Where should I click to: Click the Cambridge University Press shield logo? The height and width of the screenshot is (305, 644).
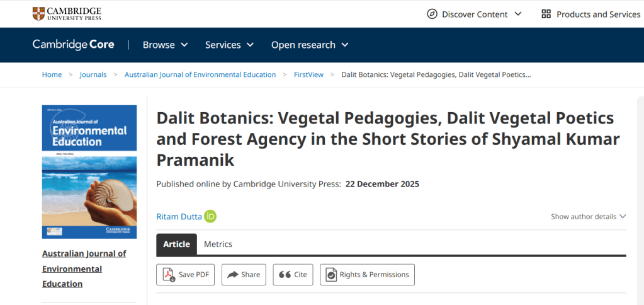pyautogui.click(x=39, y=14)
